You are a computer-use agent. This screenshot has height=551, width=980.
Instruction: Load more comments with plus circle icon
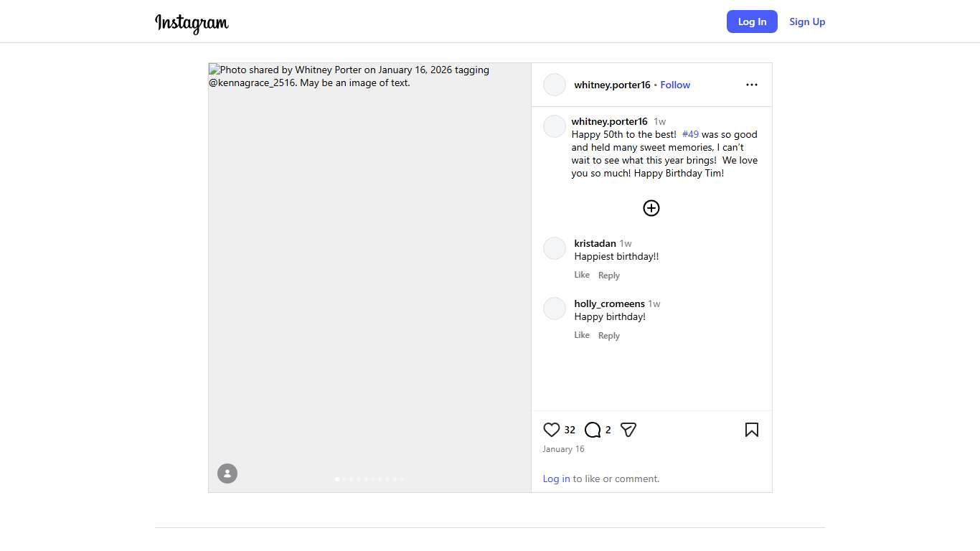651,208
